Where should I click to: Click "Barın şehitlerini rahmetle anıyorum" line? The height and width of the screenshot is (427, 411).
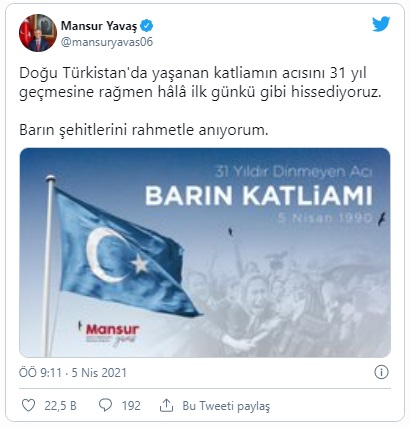(143, 130)
